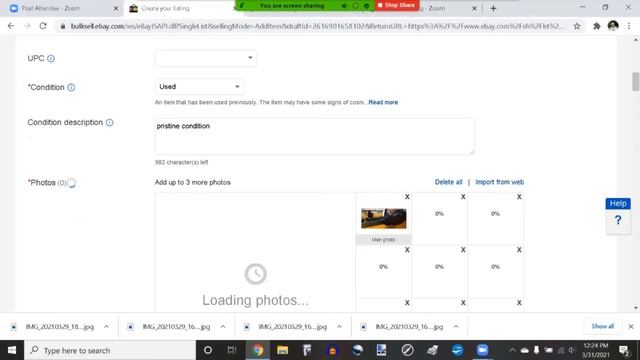
Task: Click in the Condition description text box
Action: pos(314,136)
